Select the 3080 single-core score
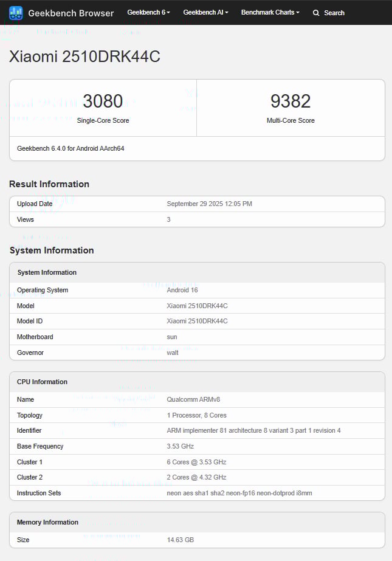This screenshot has width=392, height=561. (103, 101)
